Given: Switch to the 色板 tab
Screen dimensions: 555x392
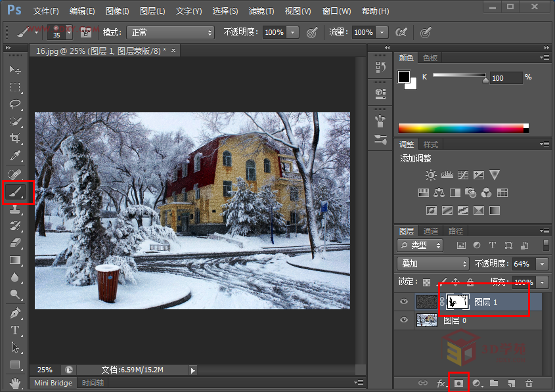Looking at the screenshot, I should click(430, 58).
